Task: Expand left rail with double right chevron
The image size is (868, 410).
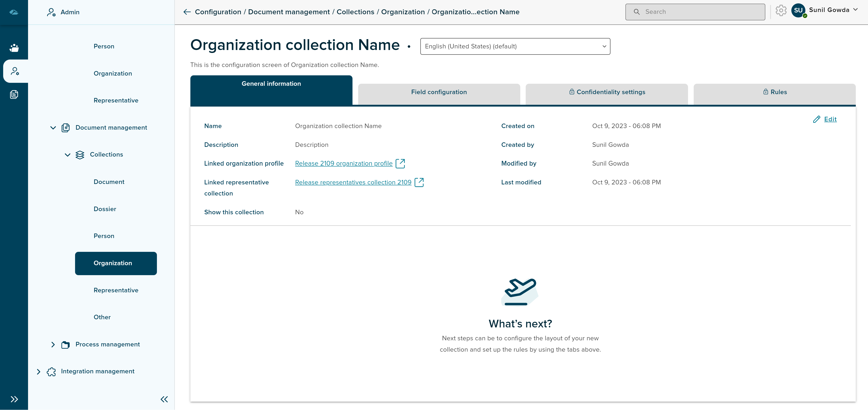Action: [14, 399]
